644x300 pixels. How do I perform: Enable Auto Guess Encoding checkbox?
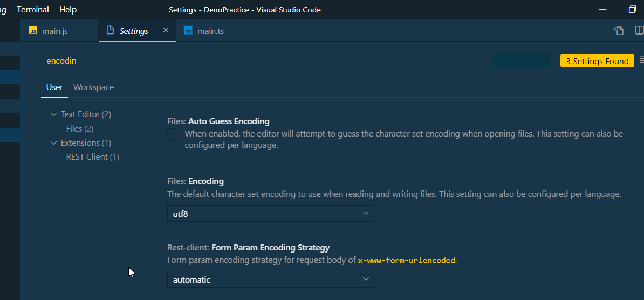point(173,134)
